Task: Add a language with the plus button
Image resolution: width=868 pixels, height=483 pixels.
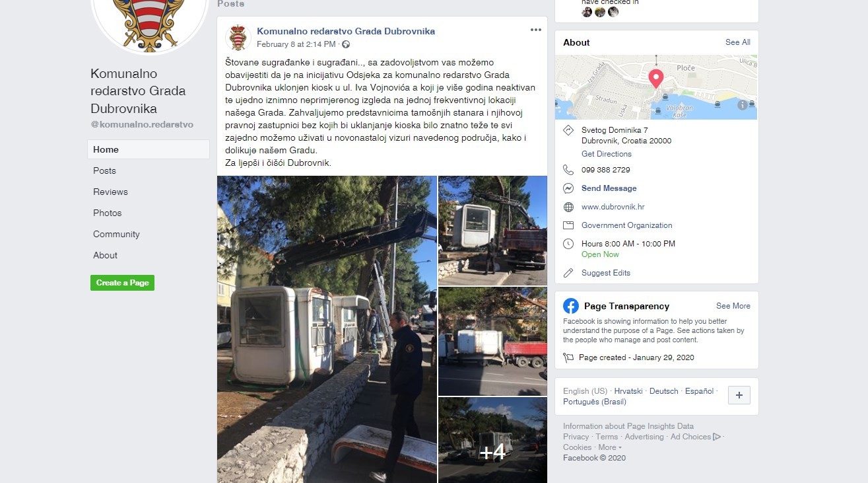Action: [x=739, y=395]
